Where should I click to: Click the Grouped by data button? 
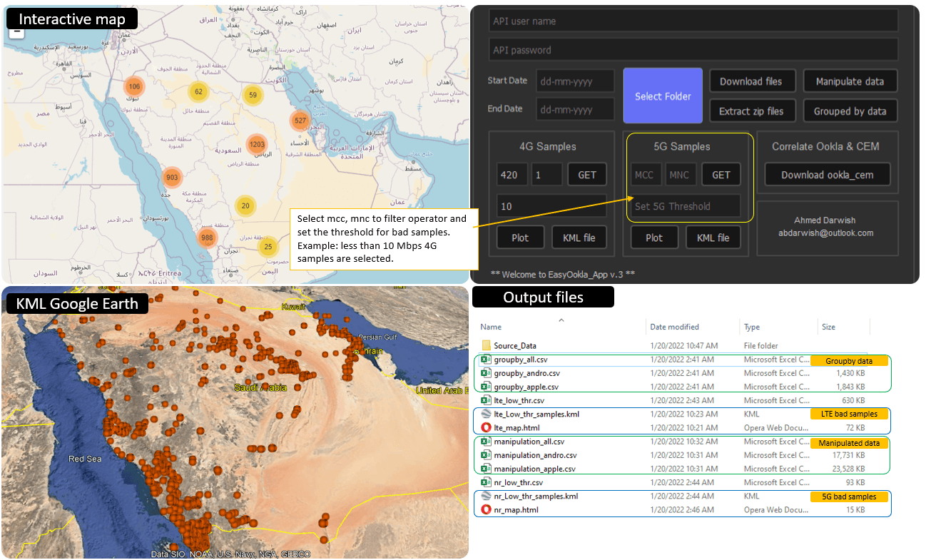coord(850,111)
